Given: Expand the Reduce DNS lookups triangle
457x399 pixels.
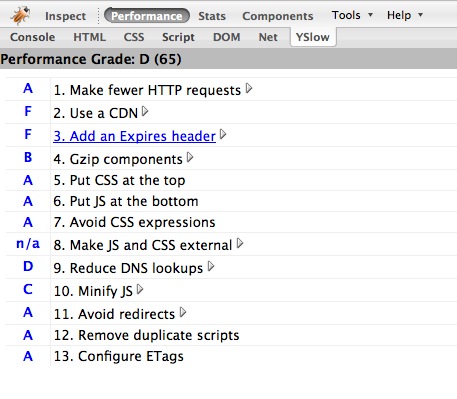Looking at the screenshot, I should [x=211, y=267].
